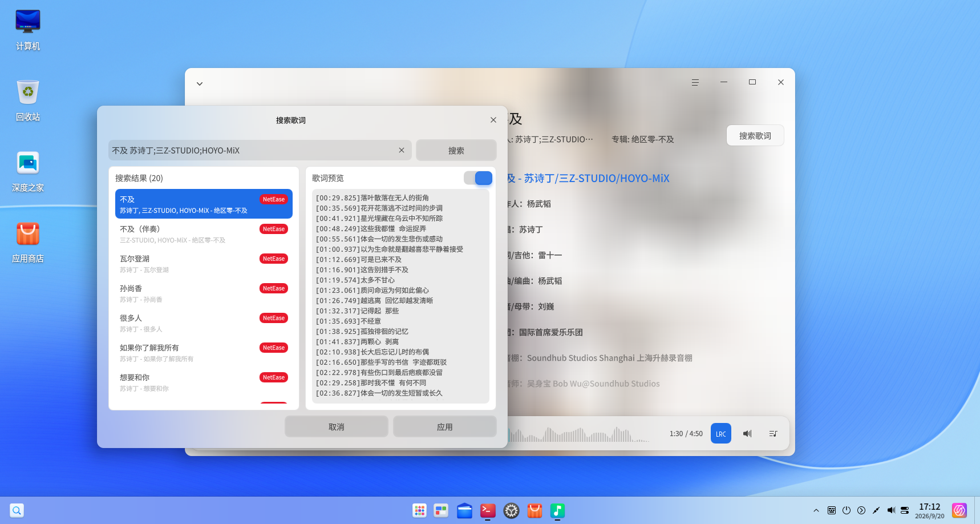Click the 应用 button

click(x=445, y=426)
